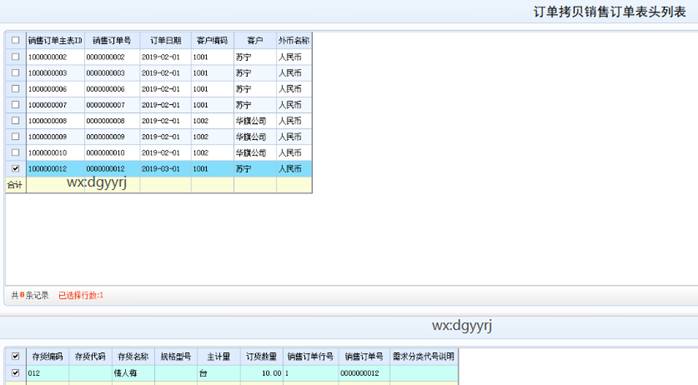Sort by 订单日期 column header
The width and height of the screenshot is (698, 385).
[166, 41]
